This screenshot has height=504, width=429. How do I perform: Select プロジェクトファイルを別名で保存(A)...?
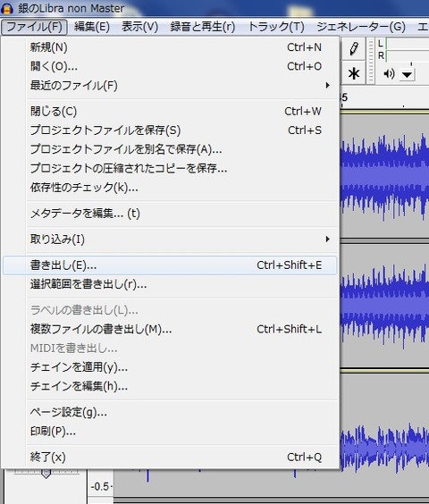tap(170, 149)
